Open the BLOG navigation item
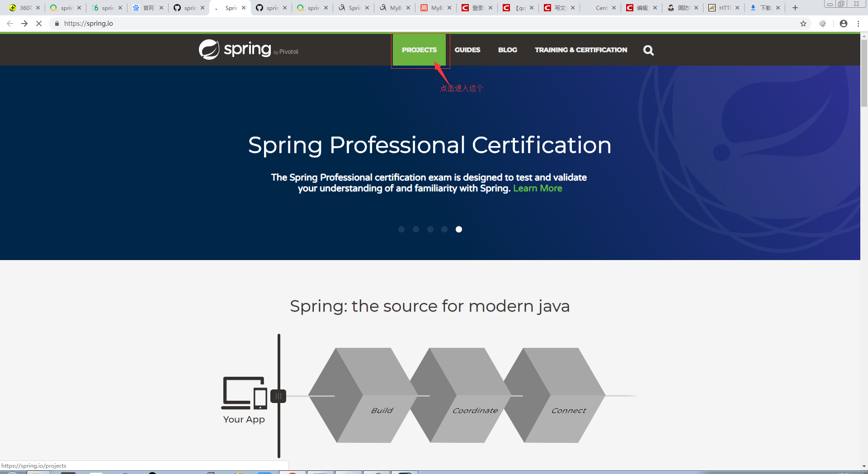 click(x=508, y=50)
